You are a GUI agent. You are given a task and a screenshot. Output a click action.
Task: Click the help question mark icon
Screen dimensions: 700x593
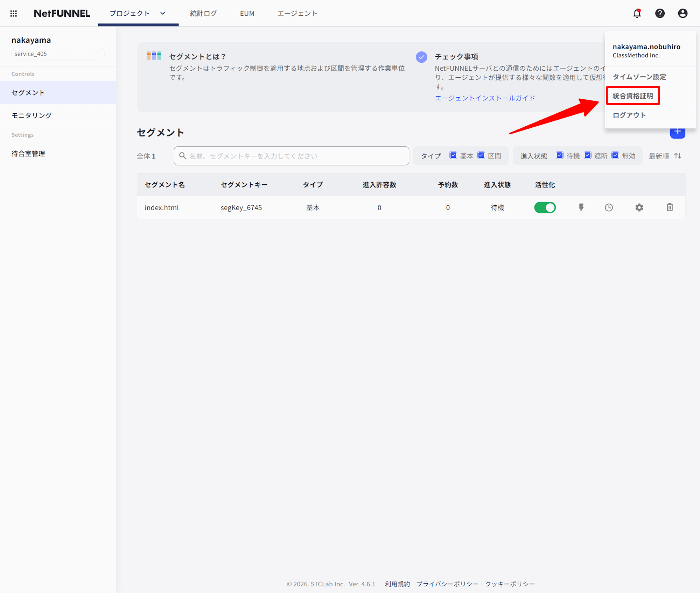click(660, 13)
